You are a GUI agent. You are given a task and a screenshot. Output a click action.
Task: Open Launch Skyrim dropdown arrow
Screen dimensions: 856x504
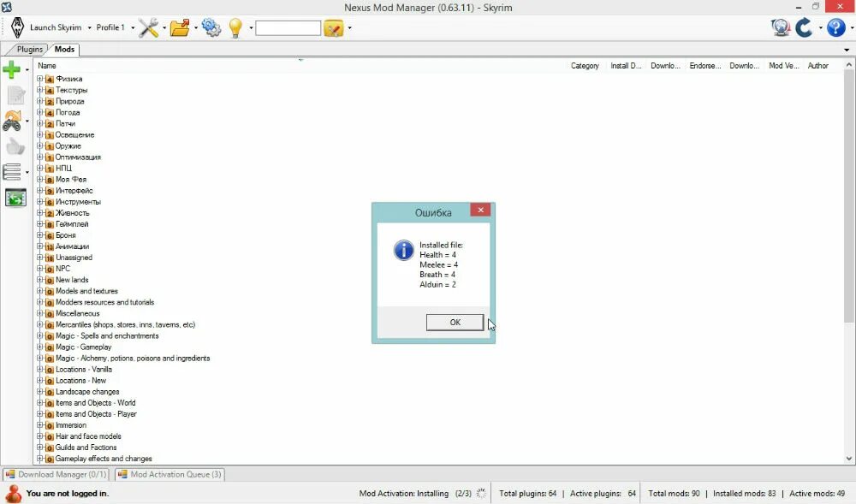[89, 28]
